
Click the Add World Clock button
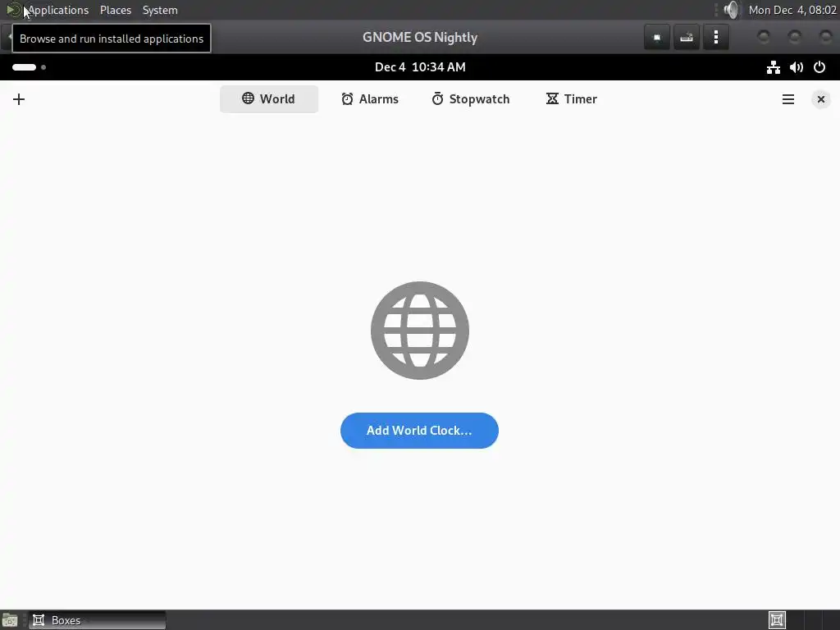(x=419, y=431)
